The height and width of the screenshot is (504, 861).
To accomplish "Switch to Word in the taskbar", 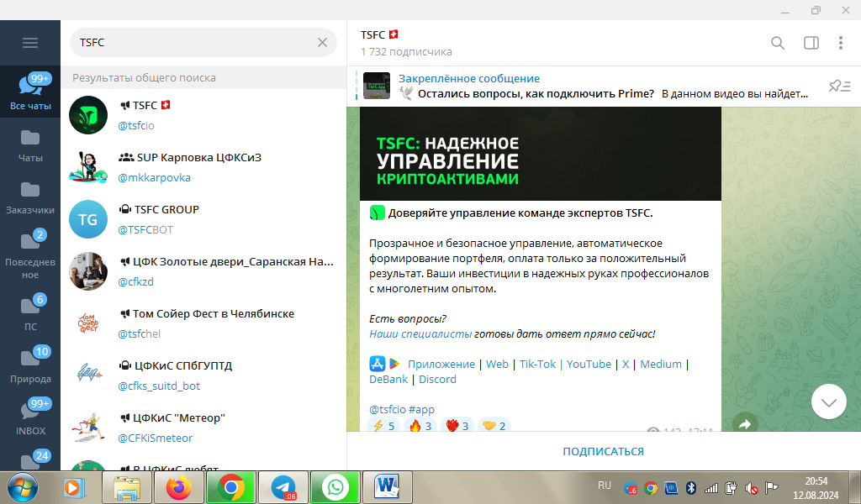I will (x=387, y=487).
